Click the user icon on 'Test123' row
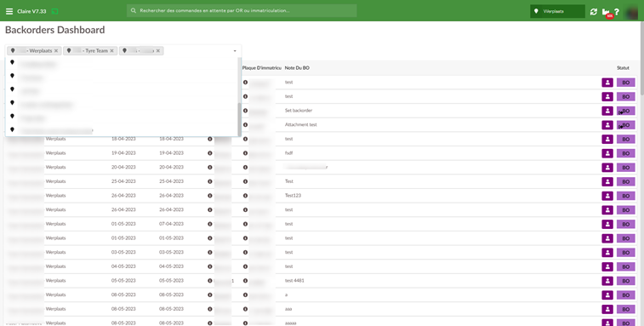This screenshot has height=326, width=644. tap(607, 196)
